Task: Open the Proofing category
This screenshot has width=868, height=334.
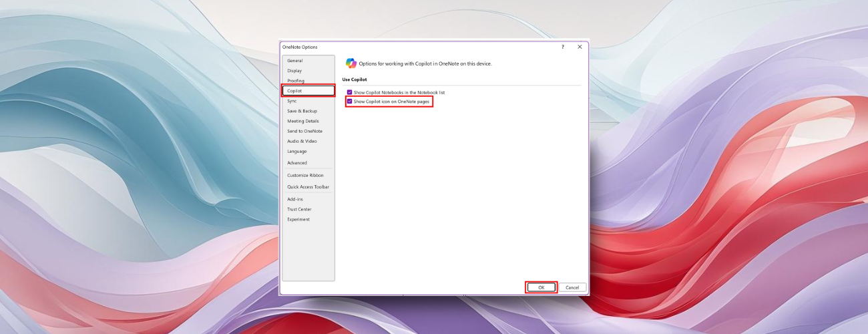Action: tap(308, 81)
